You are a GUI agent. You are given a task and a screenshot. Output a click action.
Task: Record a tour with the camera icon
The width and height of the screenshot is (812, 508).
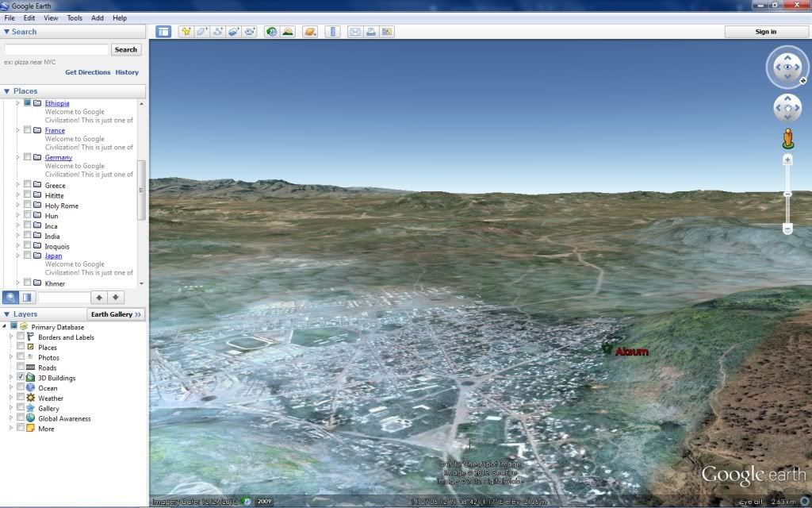(x=250, y=32)
